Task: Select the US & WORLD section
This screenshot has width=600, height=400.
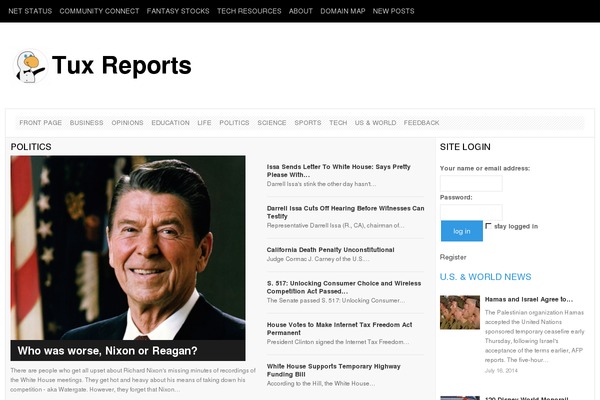Action: [375, 122]
